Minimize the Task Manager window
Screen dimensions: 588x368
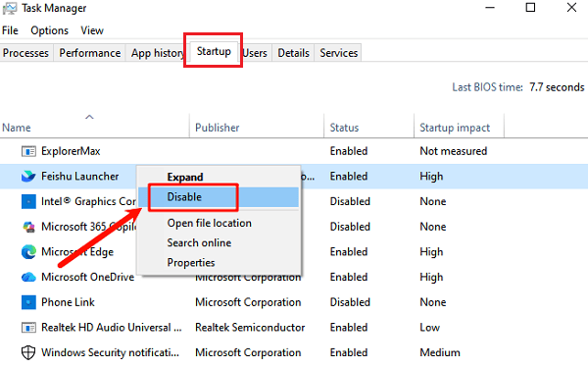[x=490, y=8]
